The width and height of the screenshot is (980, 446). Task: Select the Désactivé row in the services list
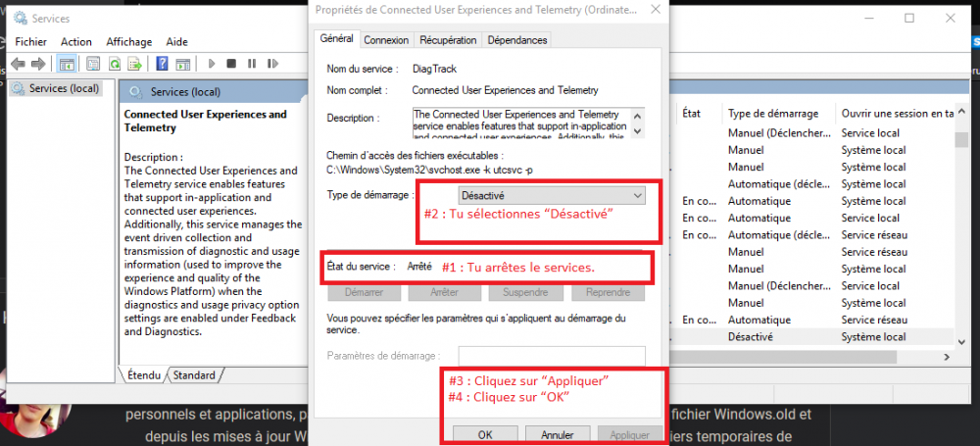(812, 336)
